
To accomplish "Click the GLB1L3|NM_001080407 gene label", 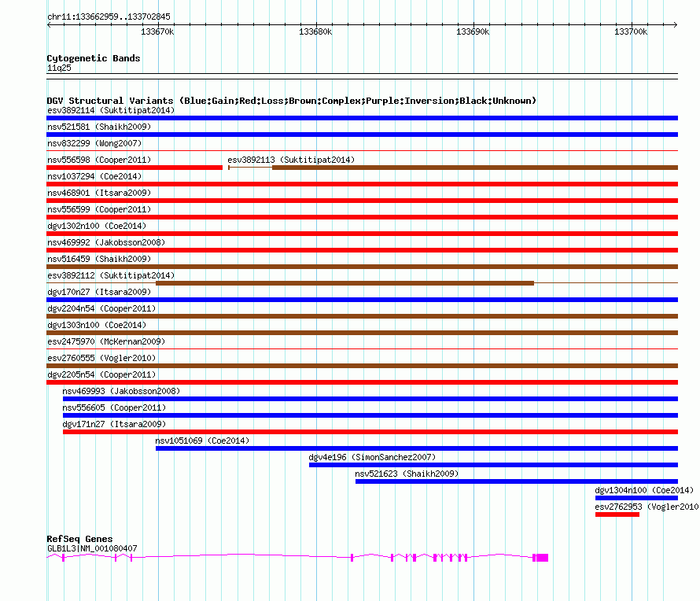I will 92,548.
